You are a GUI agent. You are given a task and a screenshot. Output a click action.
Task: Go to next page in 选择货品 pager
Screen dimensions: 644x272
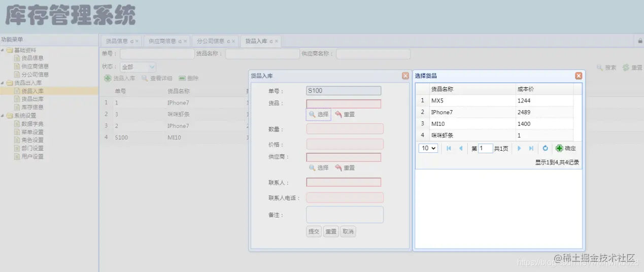(519, 148)
